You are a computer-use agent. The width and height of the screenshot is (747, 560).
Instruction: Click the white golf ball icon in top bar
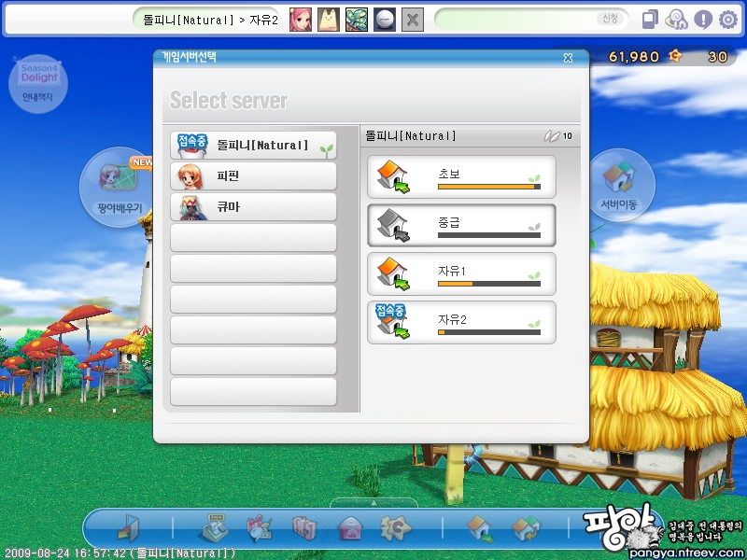click(385, 20)
